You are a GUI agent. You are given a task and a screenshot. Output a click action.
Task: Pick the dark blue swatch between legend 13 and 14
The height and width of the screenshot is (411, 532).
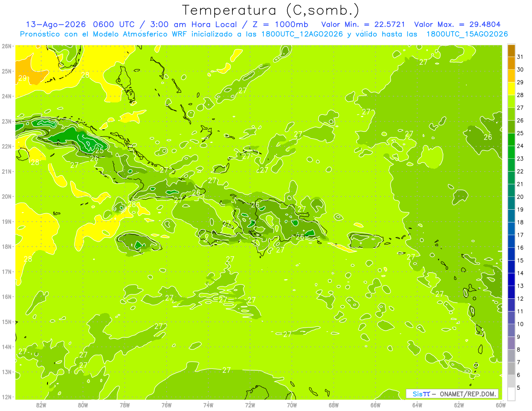[x=511, y=279]
